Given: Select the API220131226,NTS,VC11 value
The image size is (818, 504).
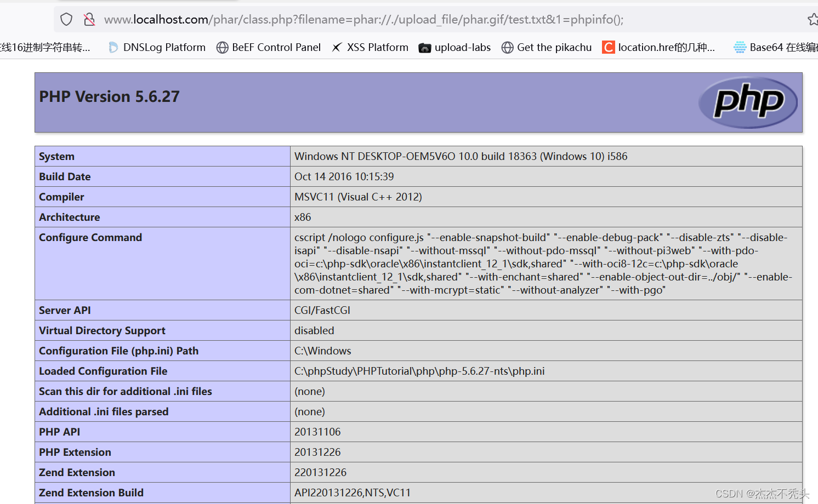Looking at the screenshot, I should point(353,493).
